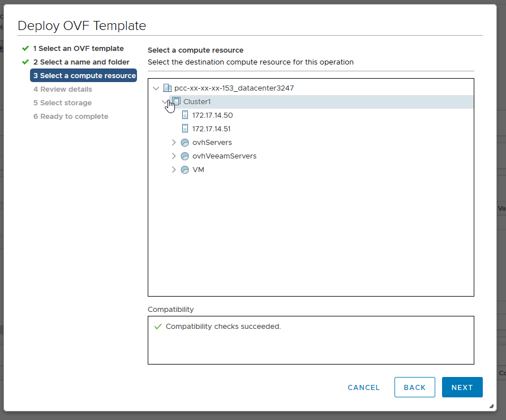Go to step 1 Select an OVF template
The width and height of the screenshot is (506, 420).
click(78, 49)
